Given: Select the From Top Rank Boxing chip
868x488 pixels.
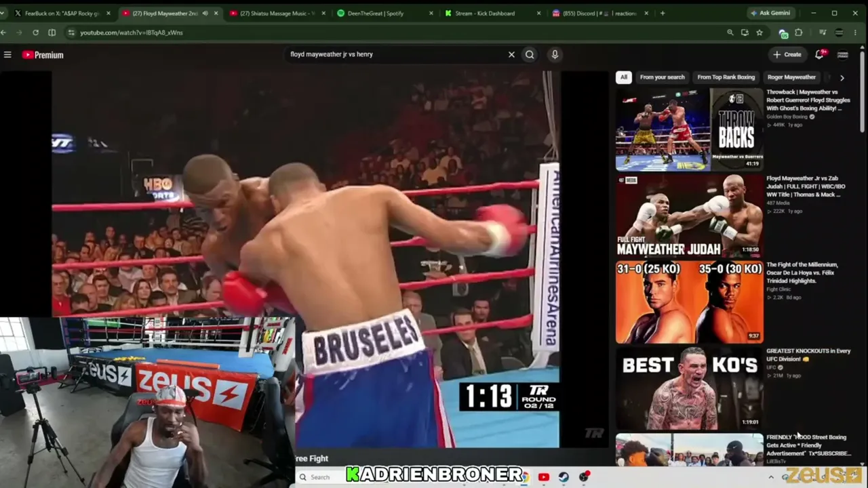Looking at the screenshot, I should (x=726, y=77).
